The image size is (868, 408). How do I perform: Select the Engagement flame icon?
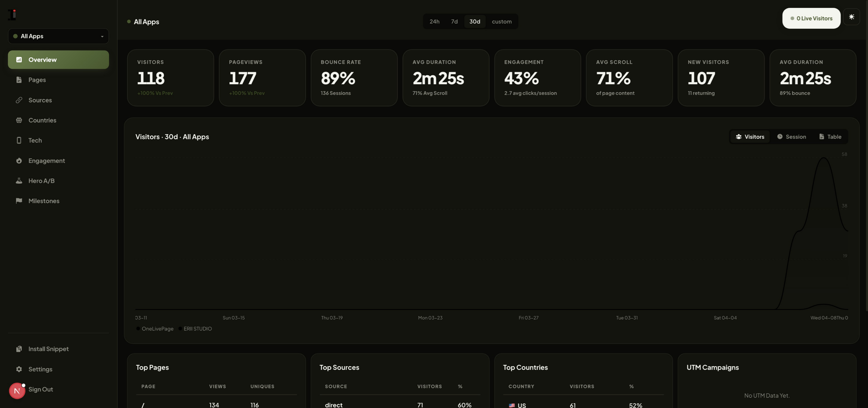19,161
